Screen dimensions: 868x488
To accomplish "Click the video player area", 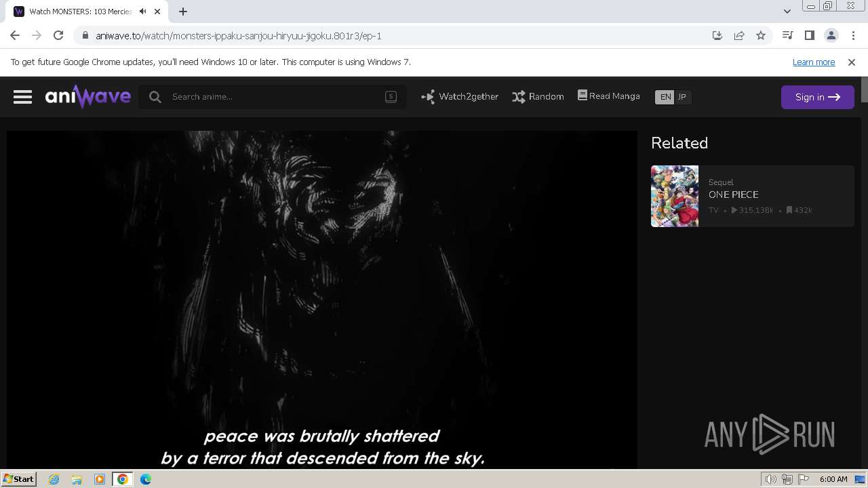I will click(x=322, y=298).
